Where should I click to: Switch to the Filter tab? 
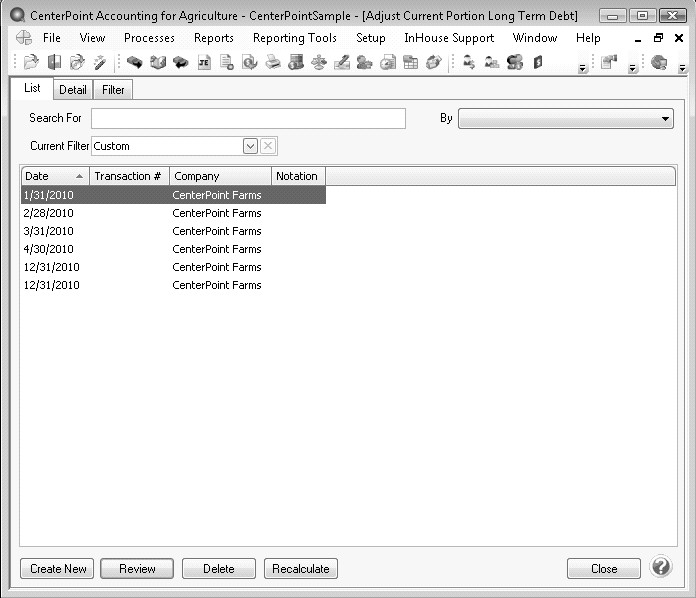click(114, 90)
